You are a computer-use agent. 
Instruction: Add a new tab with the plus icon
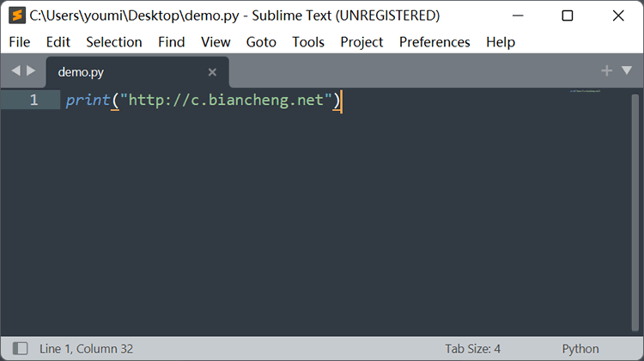pyautogui.click(x=606, y=70)
